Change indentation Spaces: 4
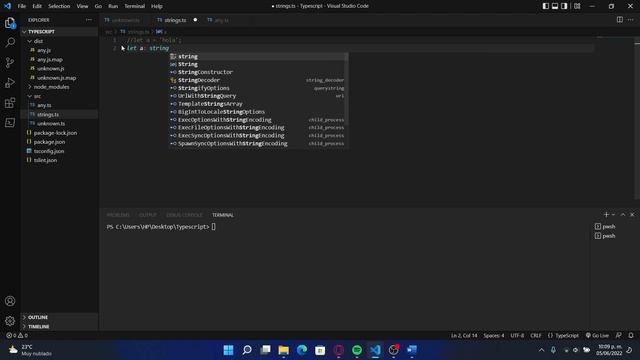This screenshot has height=360, width=640. pyautogui.click(x=494, y=336)
